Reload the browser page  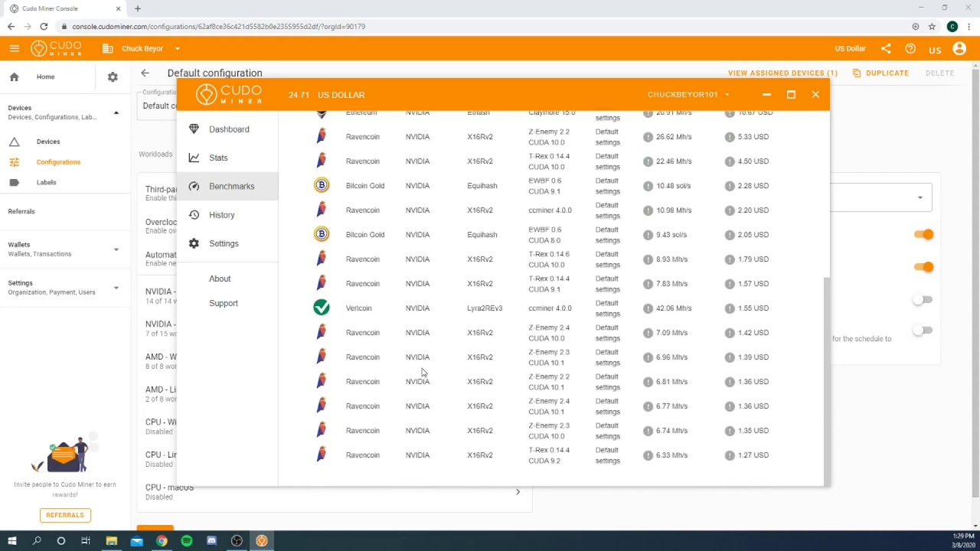click(x=44, y=26)
